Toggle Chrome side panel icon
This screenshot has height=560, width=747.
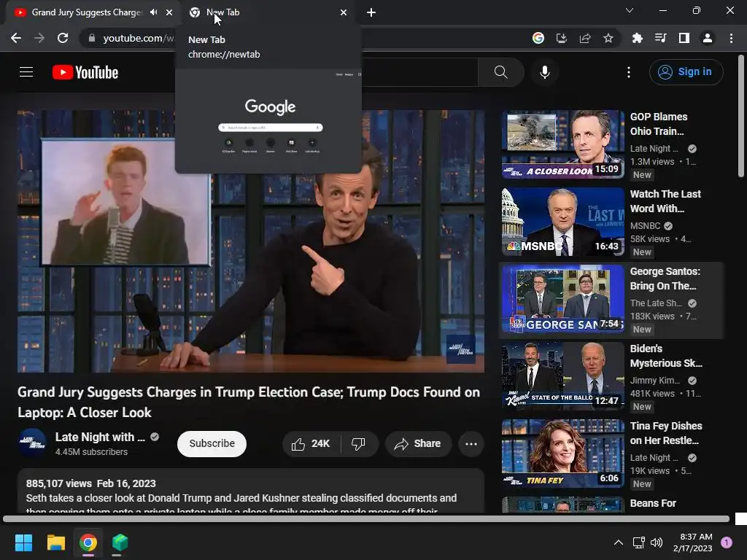[x=684, y=38]
